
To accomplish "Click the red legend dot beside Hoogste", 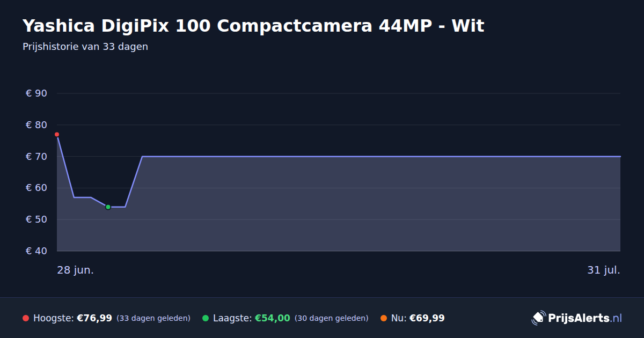I will click(x=26, y=318).
